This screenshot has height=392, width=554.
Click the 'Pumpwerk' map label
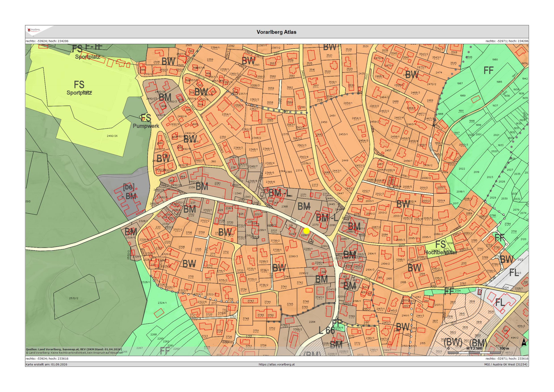tap(146, 126)
